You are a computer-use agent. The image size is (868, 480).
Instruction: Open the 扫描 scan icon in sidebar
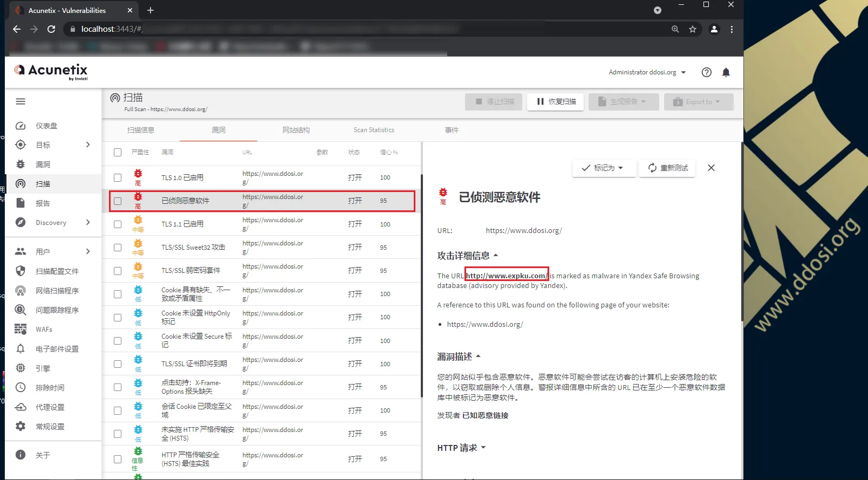click(20, 184)
